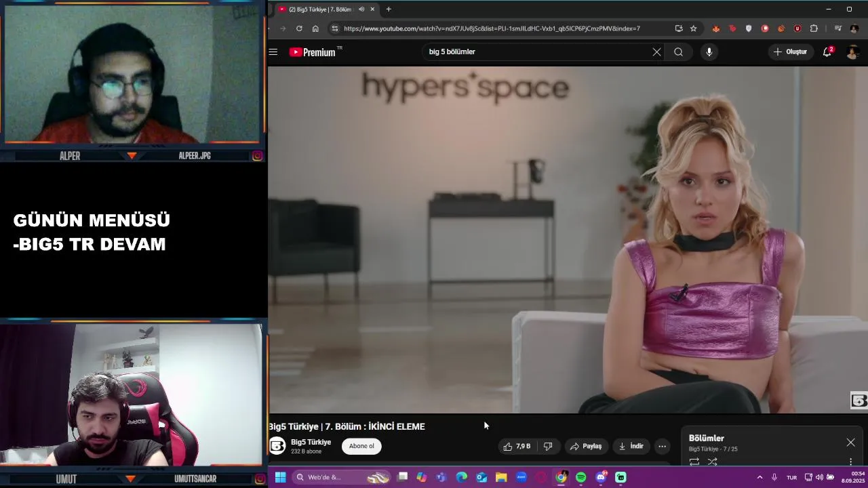
Task: Go to YouTube Premium home logo
Action: 313,52
